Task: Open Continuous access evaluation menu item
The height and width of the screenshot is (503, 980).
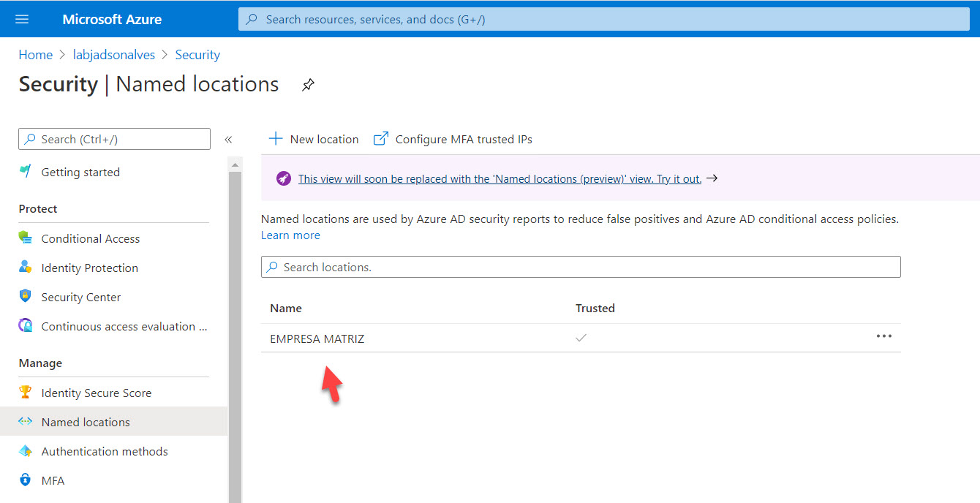Action: 124,327
